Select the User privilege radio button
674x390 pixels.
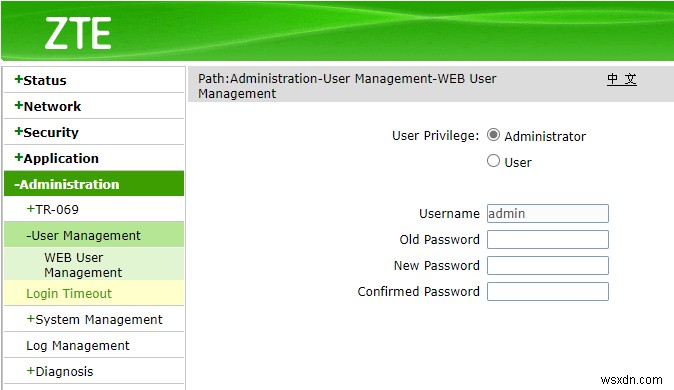coord(493,161)
